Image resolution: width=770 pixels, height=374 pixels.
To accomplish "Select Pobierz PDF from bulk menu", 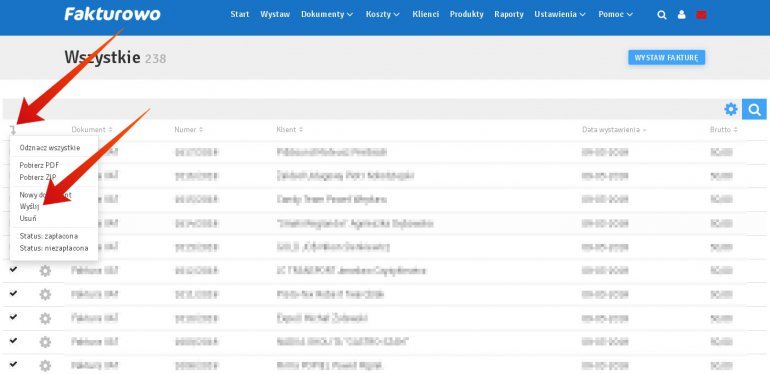I will click(39, 165).
